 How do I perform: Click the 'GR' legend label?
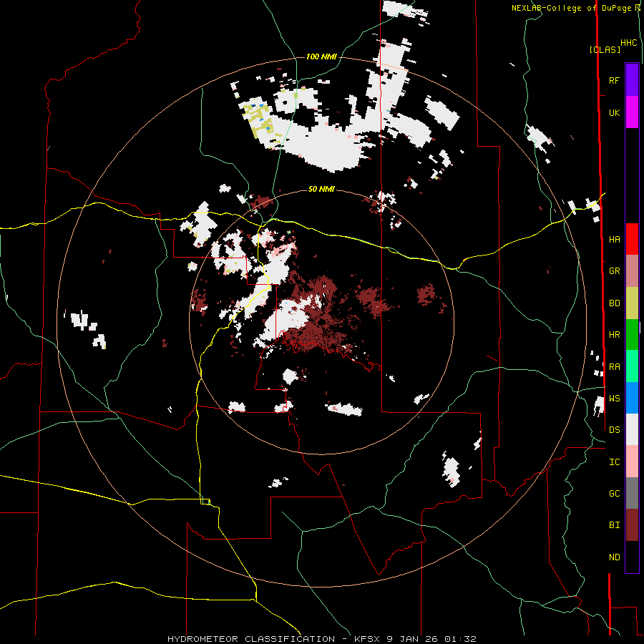coord(614,271)
